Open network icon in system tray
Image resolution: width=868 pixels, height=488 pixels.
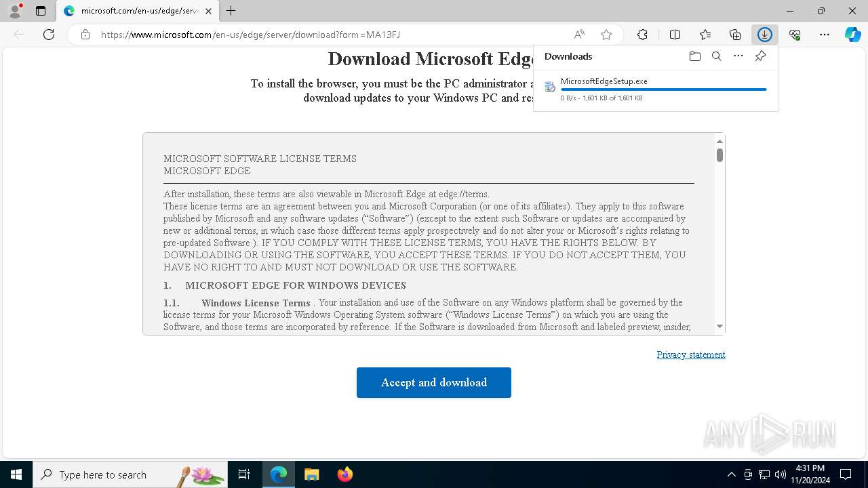[x=764, y=474]
